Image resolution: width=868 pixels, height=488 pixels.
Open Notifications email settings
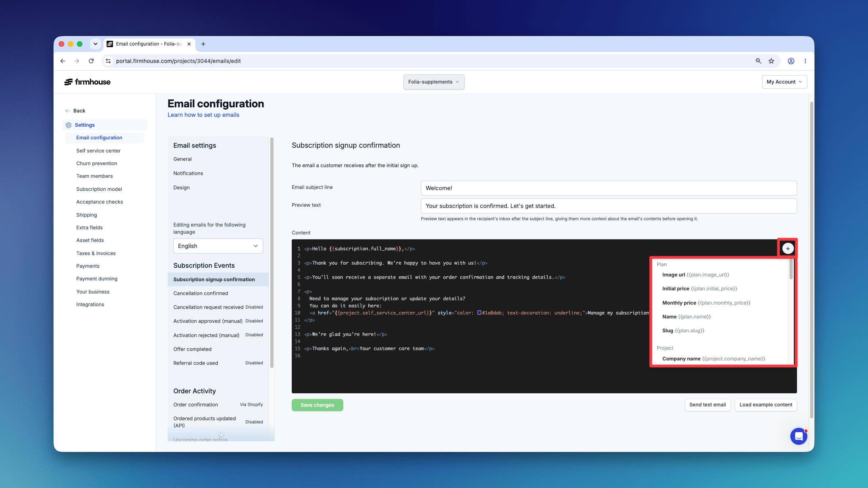[x=188, y=173]
